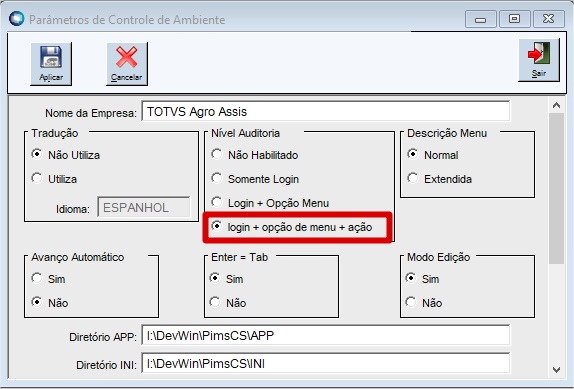
Task: Click the Cancelar red X button
Action: pos(127,64)
